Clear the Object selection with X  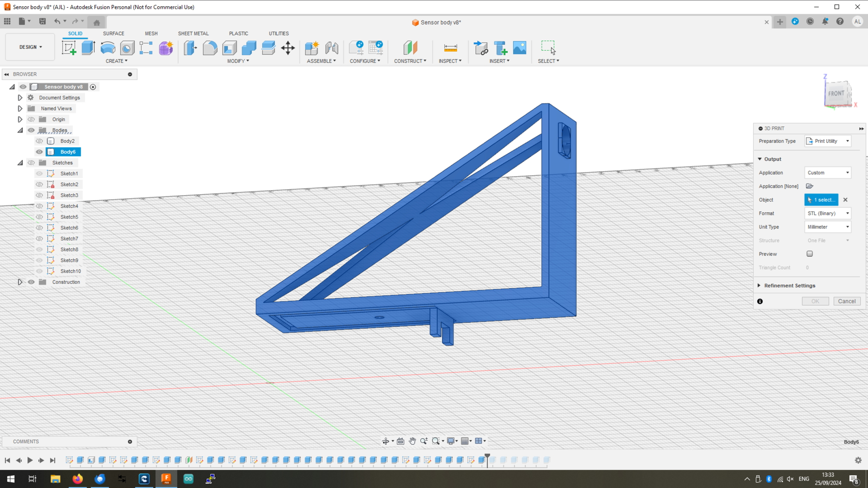click(x=846, y=200)
